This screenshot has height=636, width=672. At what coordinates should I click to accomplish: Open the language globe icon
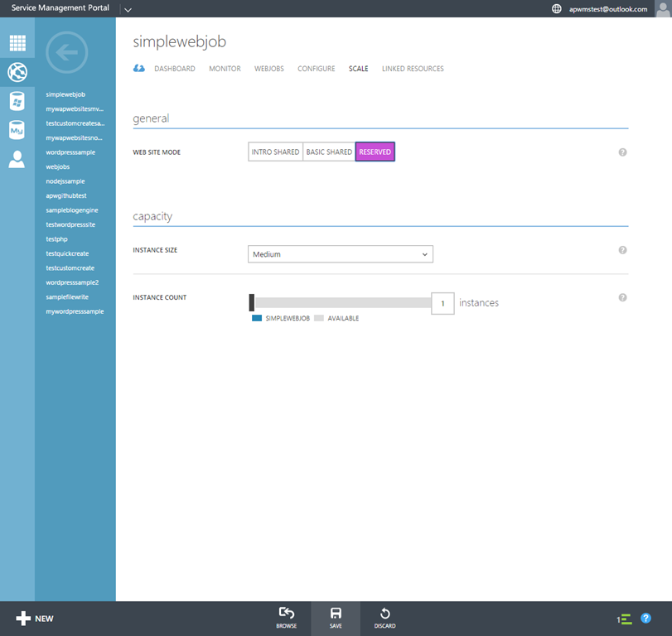coord(556,8)
